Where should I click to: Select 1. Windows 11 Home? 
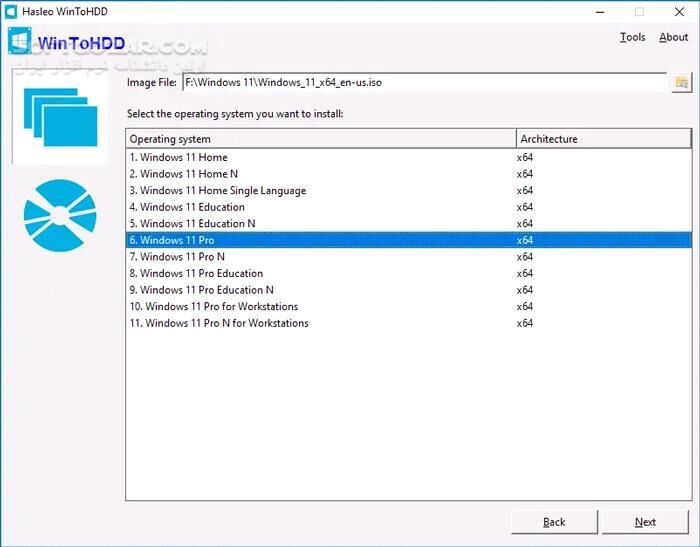(408, 157)
